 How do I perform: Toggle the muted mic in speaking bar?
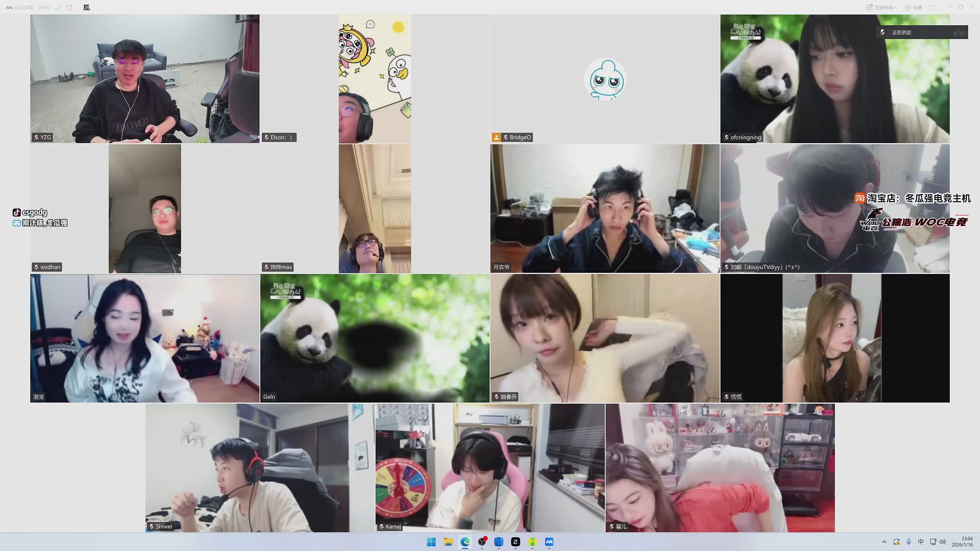tap(882, 33)
